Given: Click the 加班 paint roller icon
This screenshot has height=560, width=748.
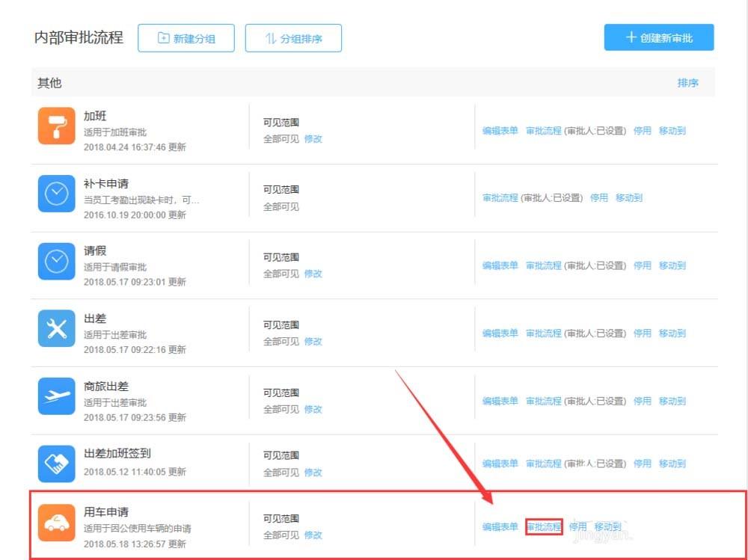Looking at the screenshot, I should (56, 126).
